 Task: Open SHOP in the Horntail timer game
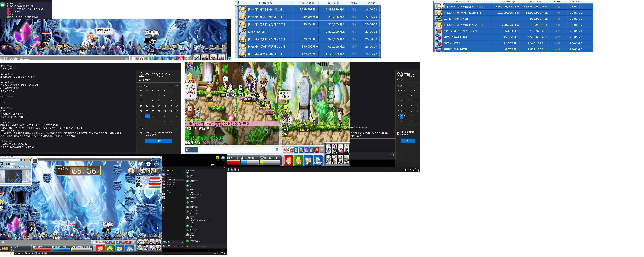[100, 248]
